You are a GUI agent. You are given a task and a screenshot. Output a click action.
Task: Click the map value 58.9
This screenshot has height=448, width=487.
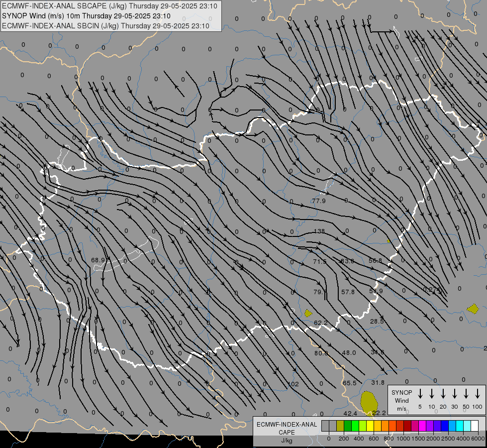(376, 291)
